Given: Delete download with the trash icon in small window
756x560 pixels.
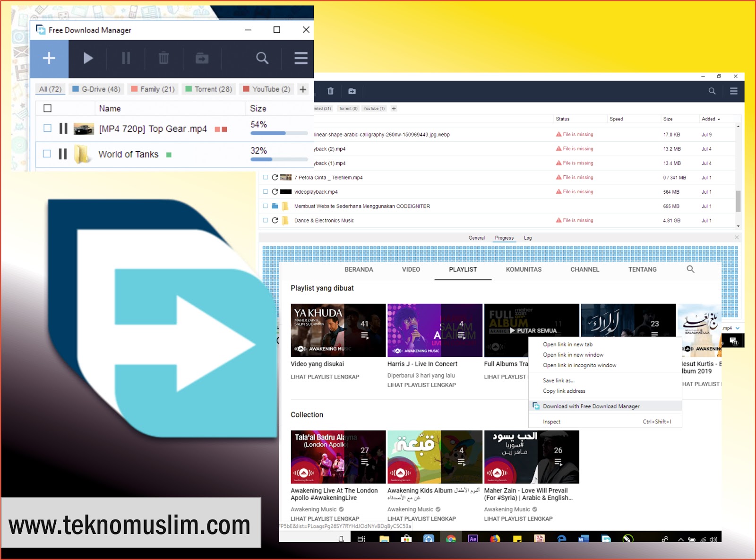Looking at the screenshot, I should tap(163, 58).
